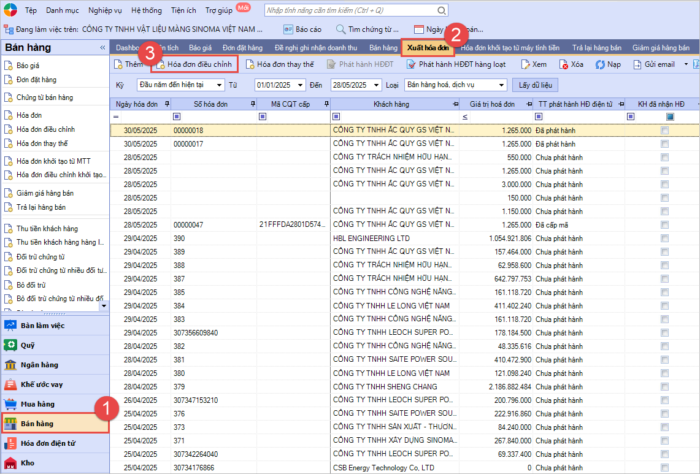Screen dimensions: 700x474
Task: Open the Từ start date picker dropdown
Action: pos(298,86)
